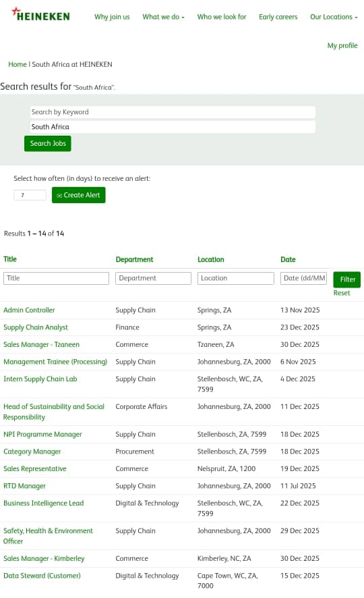Viewport: 364px width, 598px height.
Task: Open the HEINEKEN logo home link
Action: pyautogui.click(x=40, y=15)
